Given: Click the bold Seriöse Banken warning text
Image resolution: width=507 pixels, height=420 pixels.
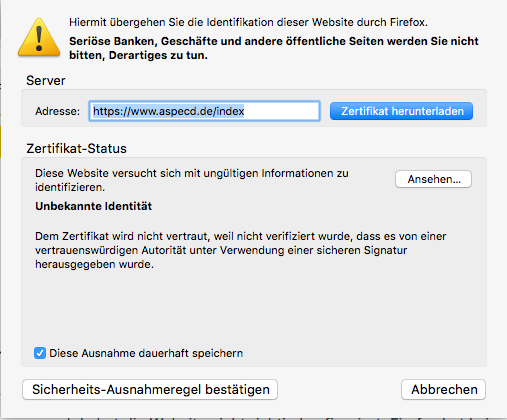Looking at the screenshot, I should (274, 48).
